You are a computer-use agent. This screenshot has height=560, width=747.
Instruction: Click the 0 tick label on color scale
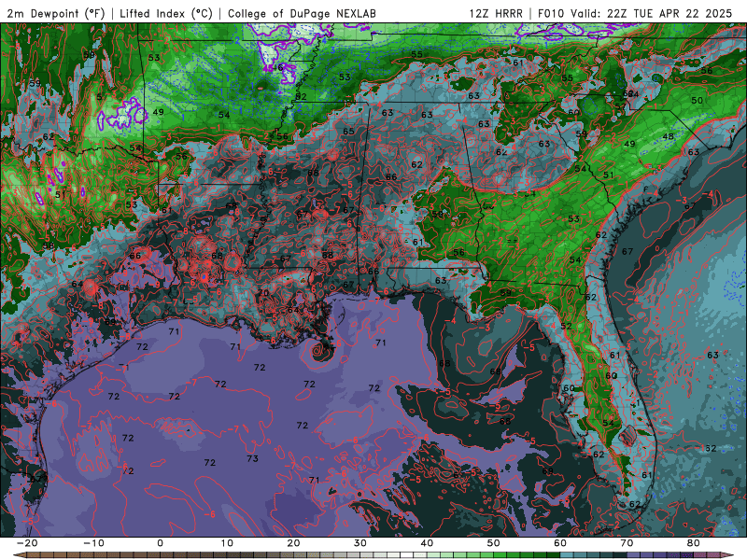160,543
